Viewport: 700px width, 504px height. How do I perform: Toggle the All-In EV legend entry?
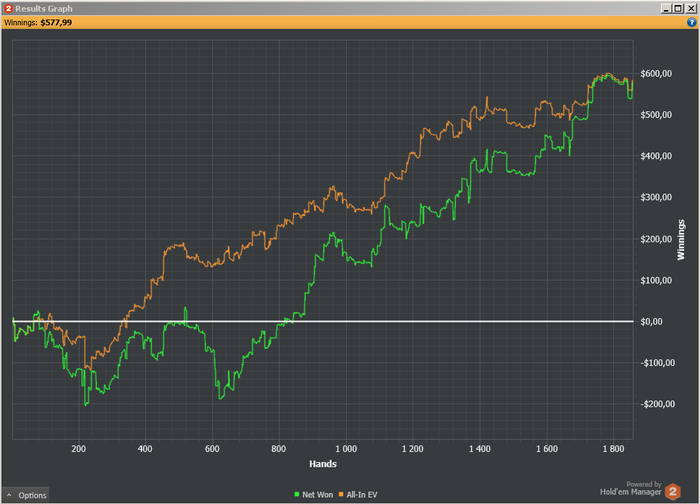pyautogui.click(x=358, y=495)
